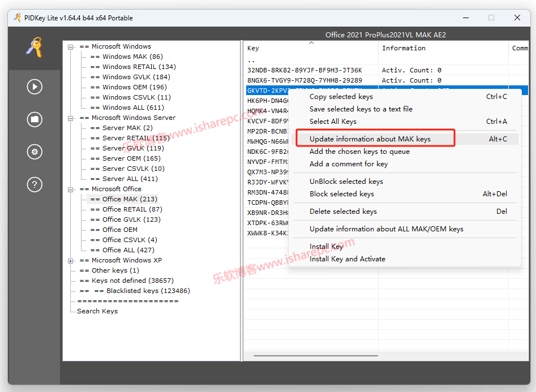The width and height of the screenshot is (536, 392).
Task: Select key row starting XTDPK-63RW
Action: click(x=267, y=223)
